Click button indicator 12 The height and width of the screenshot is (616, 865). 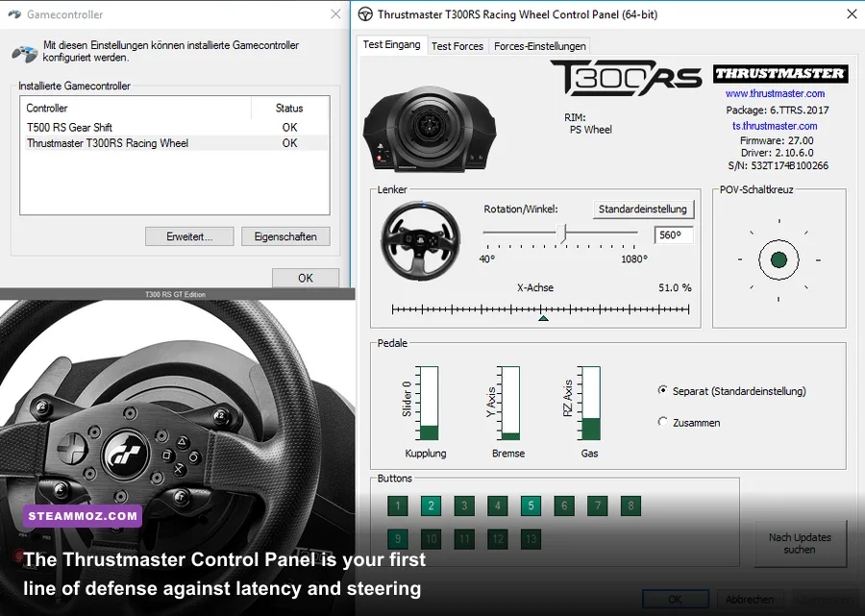click(x=497, y=539)
